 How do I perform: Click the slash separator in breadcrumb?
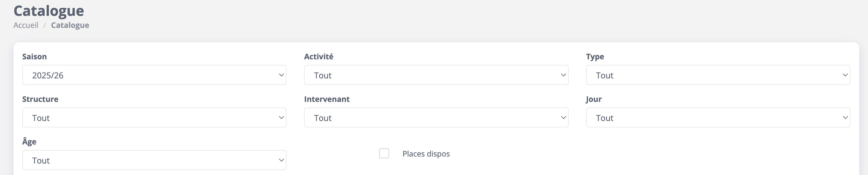tap(45, 25)
